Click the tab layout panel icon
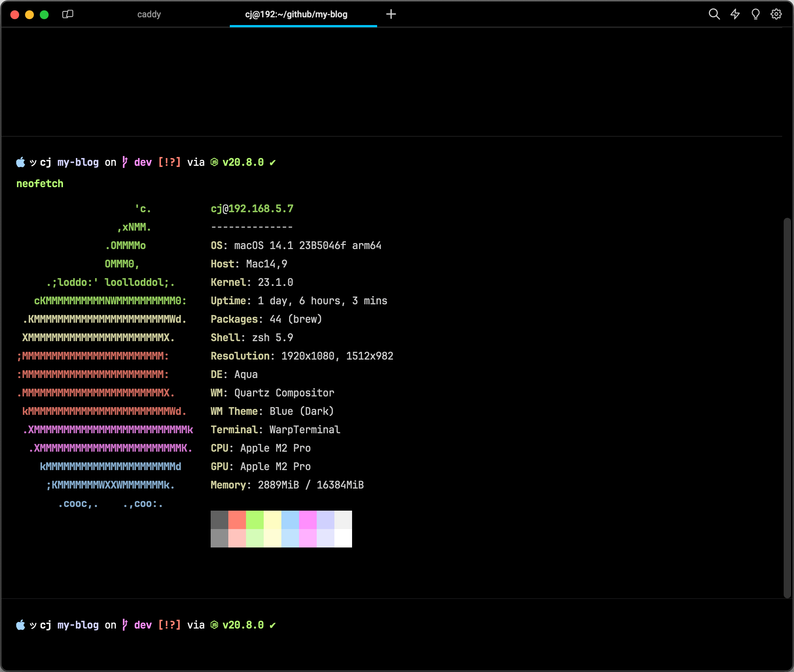The height and width of the screenshot is (672, 794). click(68, 14)
